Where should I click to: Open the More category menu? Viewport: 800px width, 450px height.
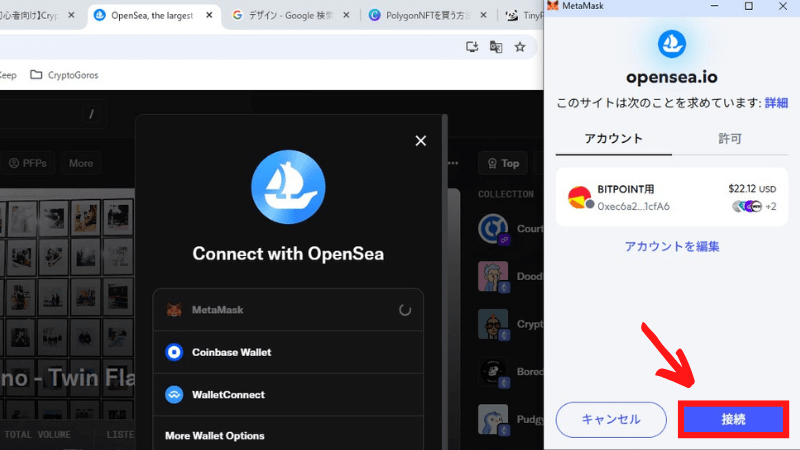[x=81, y=163]
